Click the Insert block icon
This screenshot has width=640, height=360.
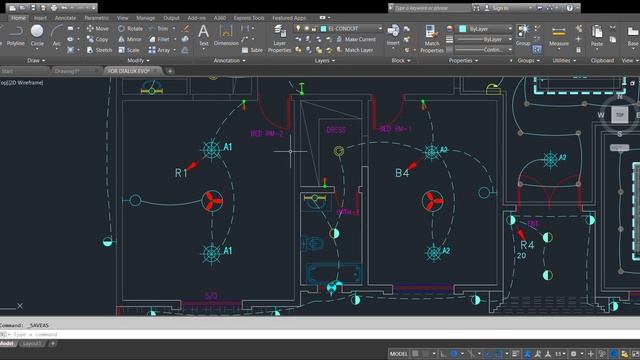(x=393, y=35)
